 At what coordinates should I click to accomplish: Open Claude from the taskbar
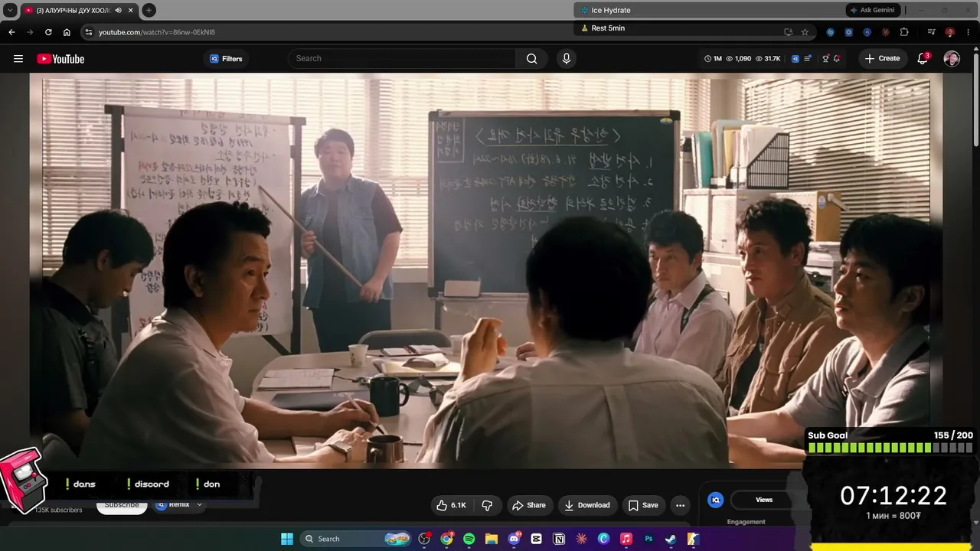(581, 539)
